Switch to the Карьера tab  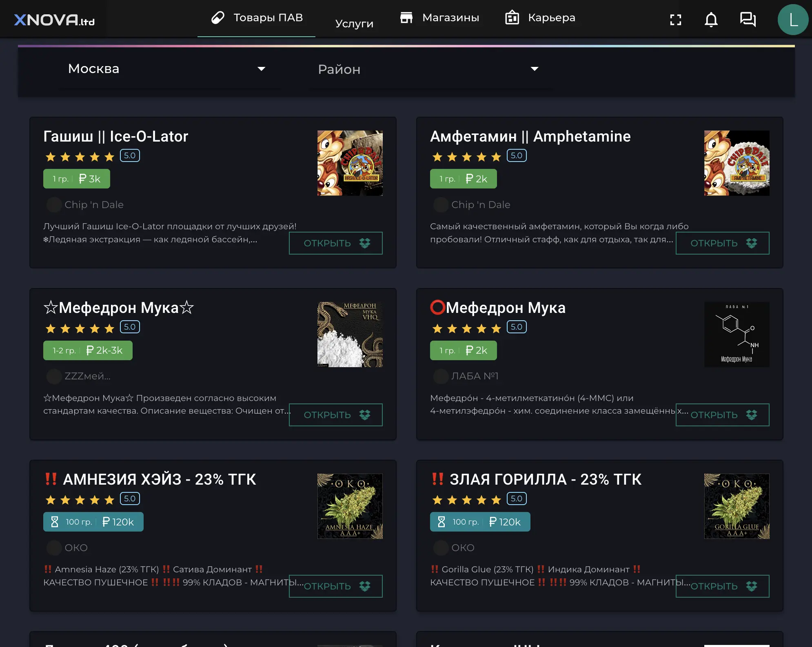pos(551,18)
